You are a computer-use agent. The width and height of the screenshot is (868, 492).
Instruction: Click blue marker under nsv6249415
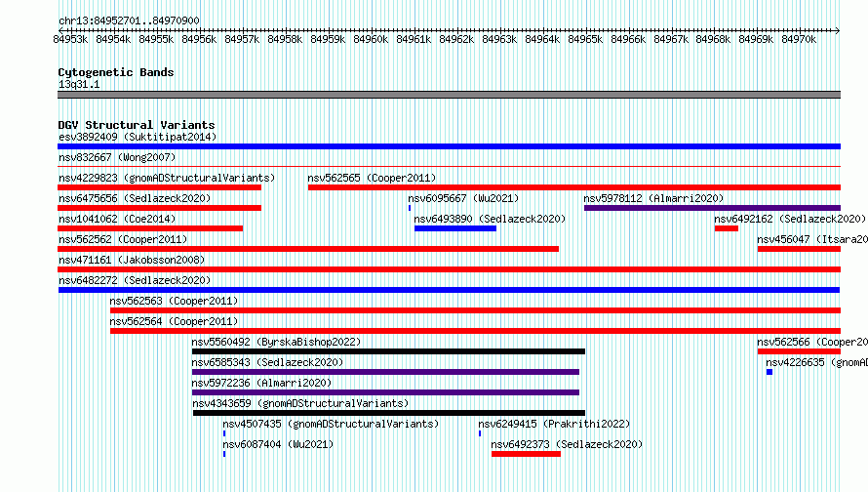[x=480, y=433]
